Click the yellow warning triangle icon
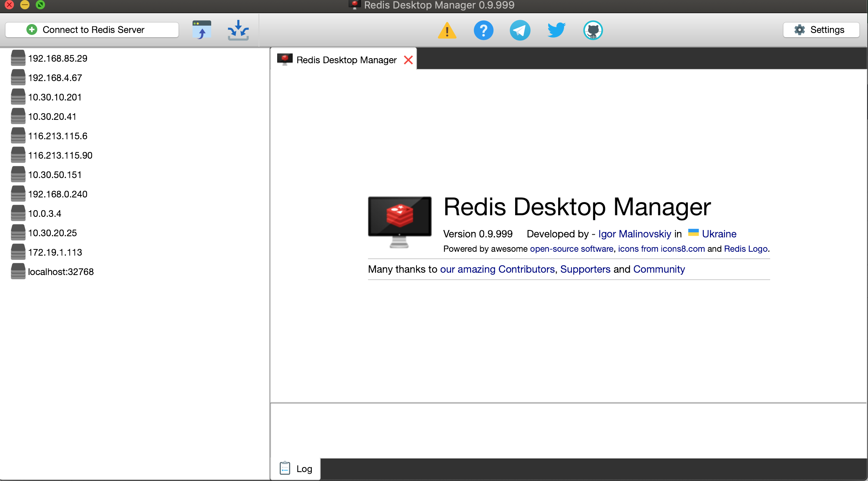The width and height of the screenshot is (868, 481). [x=447, y=30]
